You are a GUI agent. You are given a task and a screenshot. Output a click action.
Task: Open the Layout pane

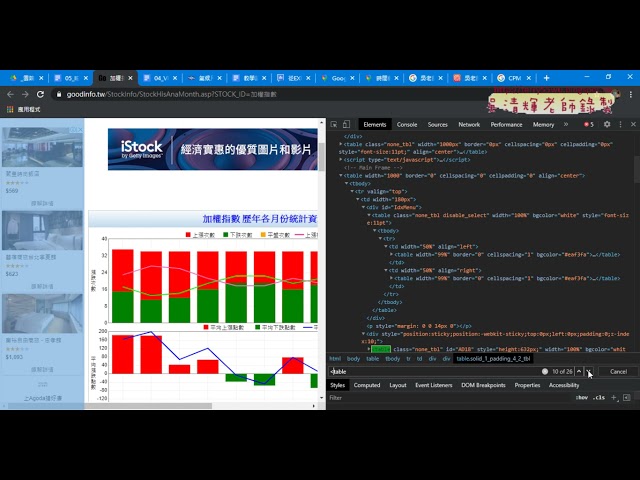click(x=398, y=385)
